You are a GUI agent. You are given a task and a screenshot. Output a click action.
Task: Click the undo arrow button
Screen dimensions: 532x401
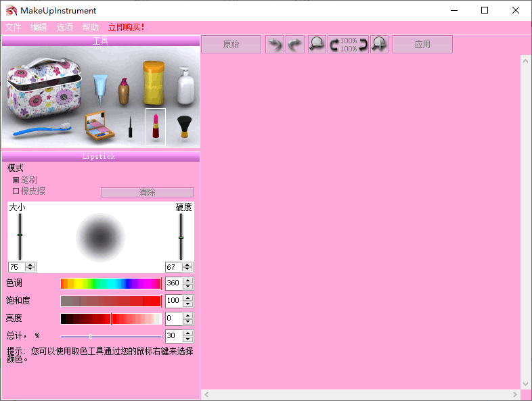(x=275, y=45)
